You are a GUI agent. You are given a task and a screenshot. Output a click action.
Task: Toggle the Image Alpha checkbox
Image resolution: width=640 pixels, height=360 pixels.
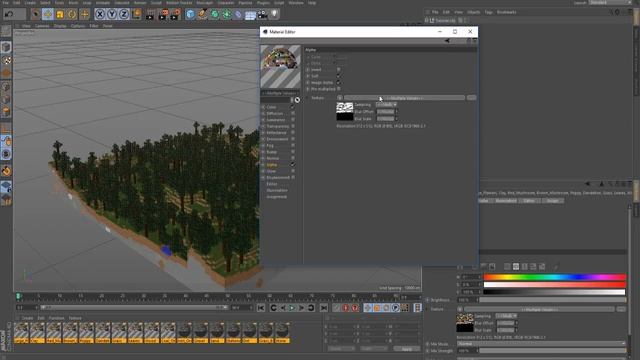(x=338, y=82)
